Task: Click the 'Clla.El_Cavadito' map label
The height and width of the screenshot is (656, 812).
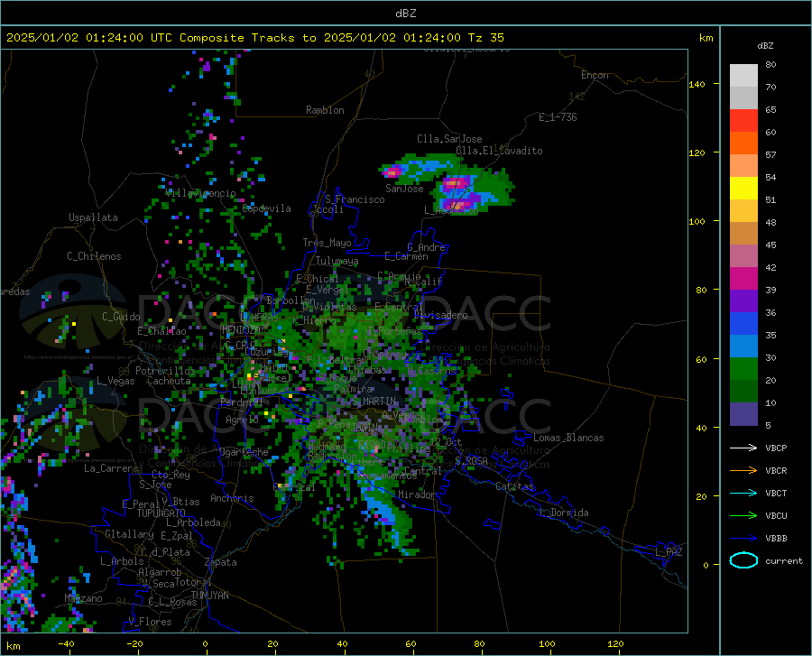Action: [x=499, y=151]
